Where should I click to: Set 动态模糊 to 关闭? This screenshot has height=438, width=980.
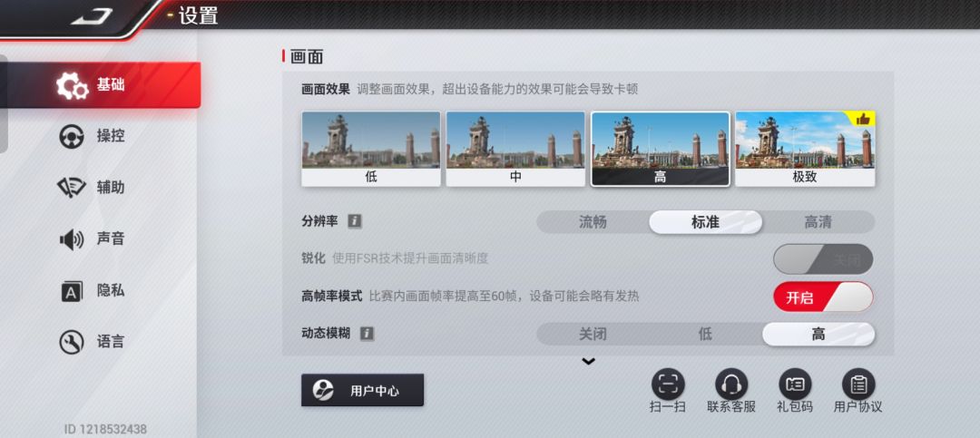(x=593, y=335)
